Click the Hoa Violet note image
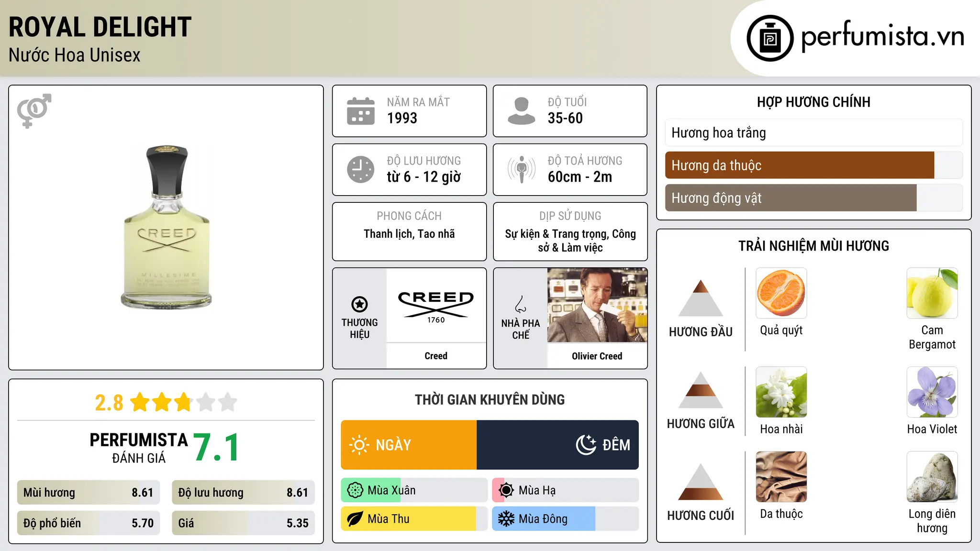This screenshot has width=980, height=551. (932, 392)
